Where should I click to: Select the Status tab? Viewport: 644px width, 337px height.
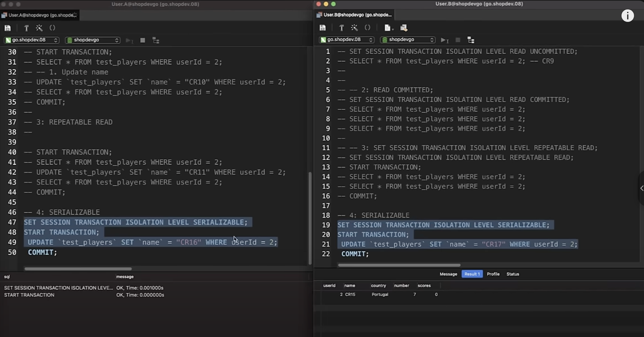pos(513,274)
